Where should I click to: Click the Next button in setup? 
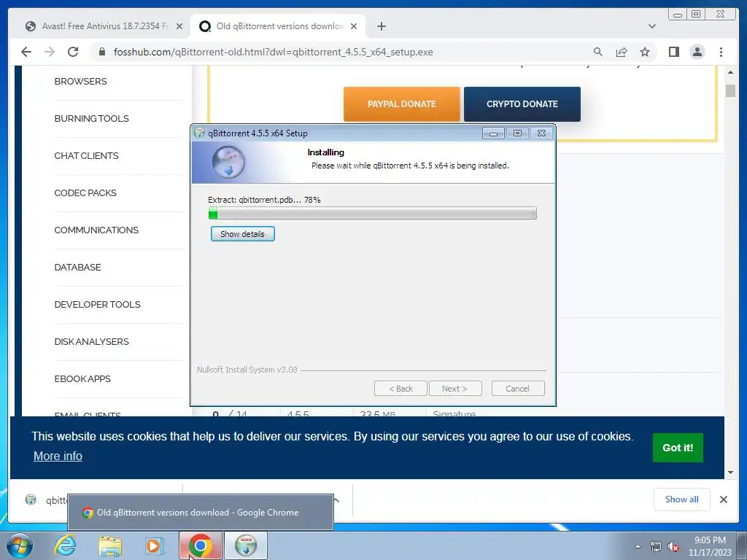(455, 389)
